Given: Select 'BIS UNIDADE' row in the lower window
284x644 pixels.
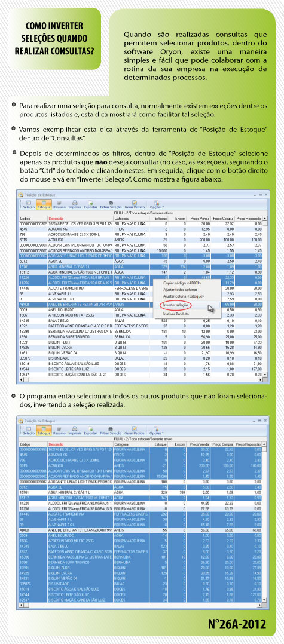Looking at the screenshot, I should pos(141,584).
